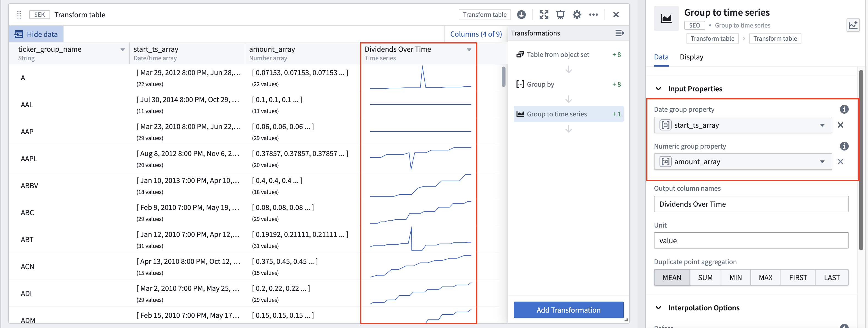The height and width of the screenshot is (328, 868).
Task: Click the table vertical scrollbar thumb
Action: [x=503, y=77]
